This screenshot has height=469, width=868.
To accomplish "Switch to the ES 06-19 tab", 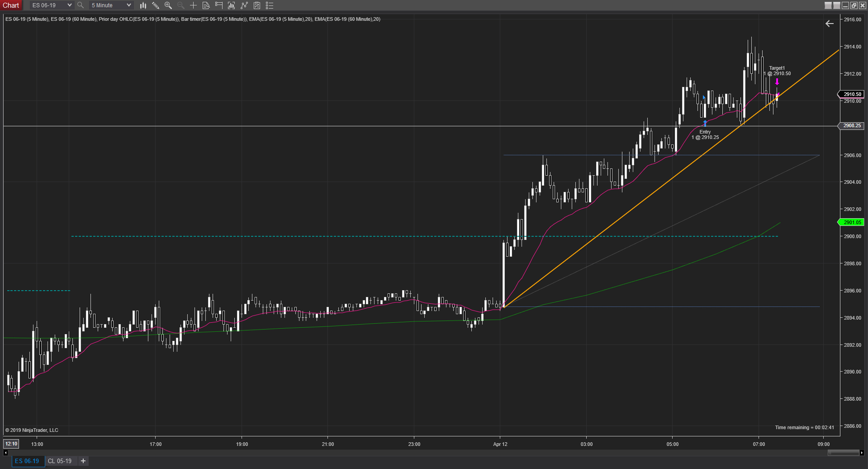I will 27,461.
